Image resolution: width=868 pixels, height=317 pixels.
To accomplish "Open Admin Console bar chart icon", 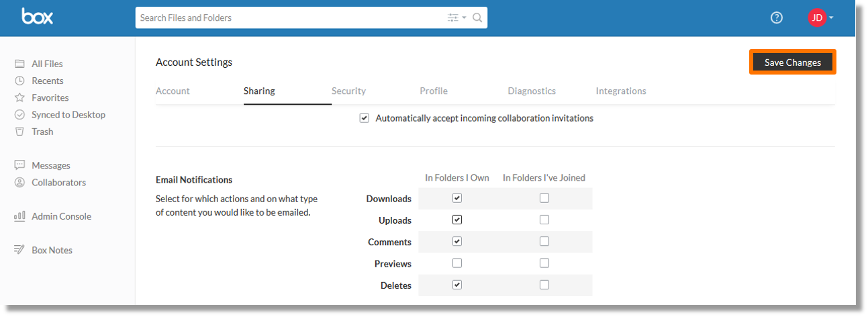I will click(19, 216).
